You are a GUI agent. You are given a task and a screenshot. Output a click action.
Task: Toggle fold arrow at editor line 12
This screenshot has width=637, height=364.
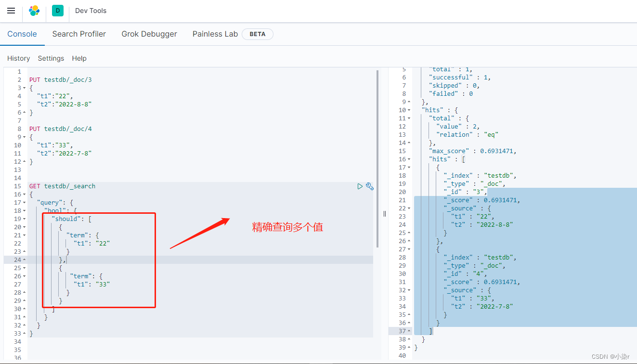pyautogui.click(x=24, y=162)
